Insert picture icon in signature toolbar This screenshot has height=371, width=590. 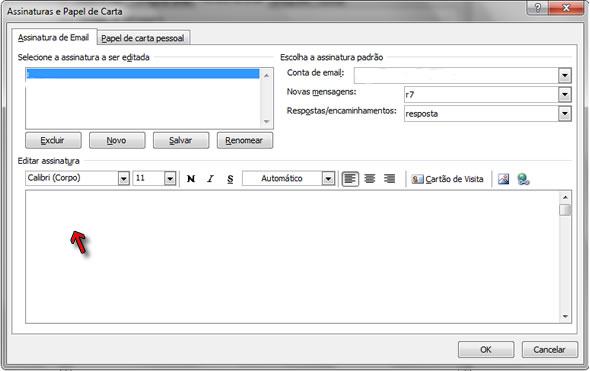[503, 179]
